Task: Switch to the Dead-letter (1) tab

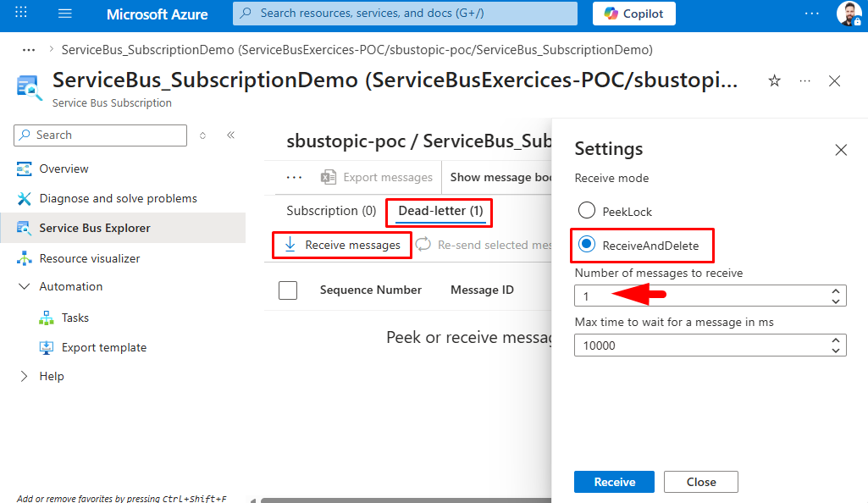Action: pos(440,211)
